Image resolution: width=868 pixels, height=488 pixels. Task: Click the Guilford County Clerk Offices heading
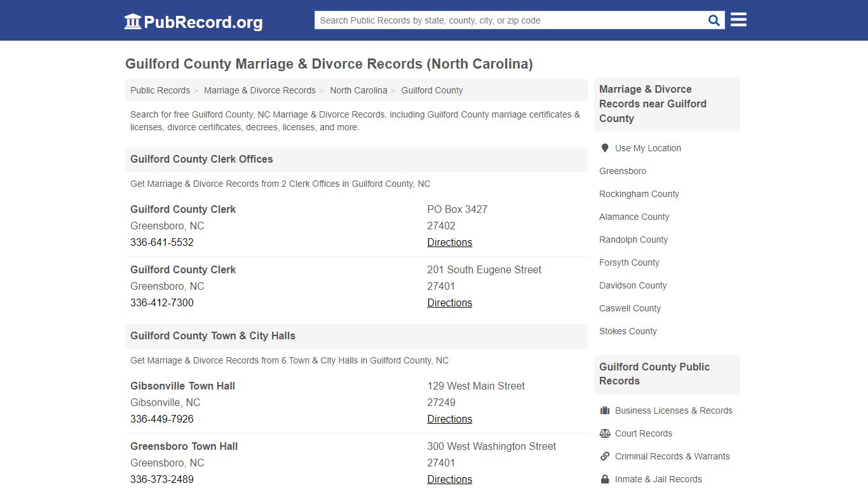[x=201, y=159]
